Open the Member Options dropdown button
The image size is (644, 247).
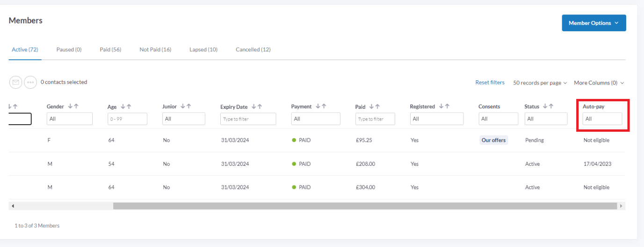594,23
